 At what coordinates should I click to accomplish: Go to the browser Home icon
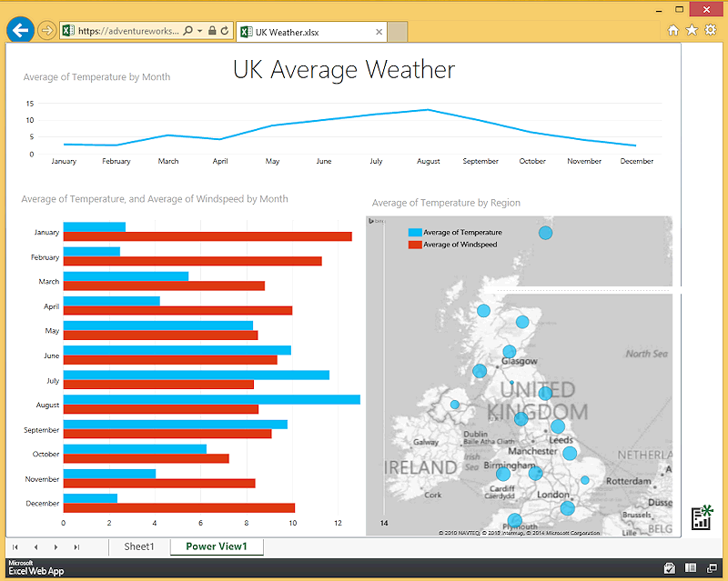pyautogui.click(x=672, y=30)
